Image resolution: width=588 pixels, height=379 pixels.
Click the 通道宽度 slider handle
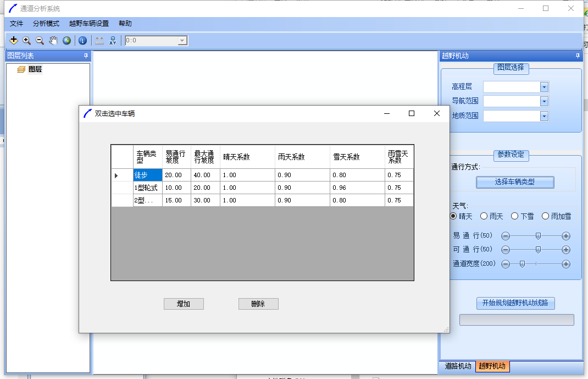pos(522,264)
